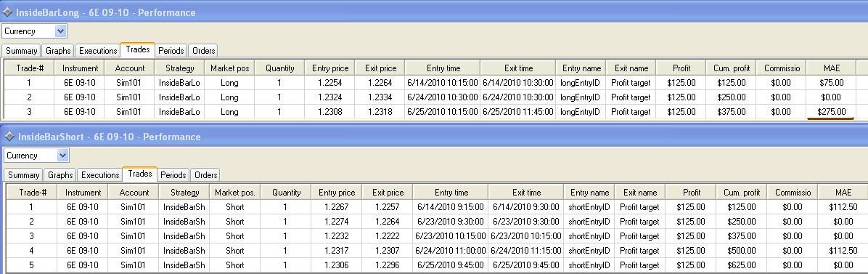868x274 pixels.
Task: Open Graphs tab in InsideBarShort window
Action: click(60, 174)
